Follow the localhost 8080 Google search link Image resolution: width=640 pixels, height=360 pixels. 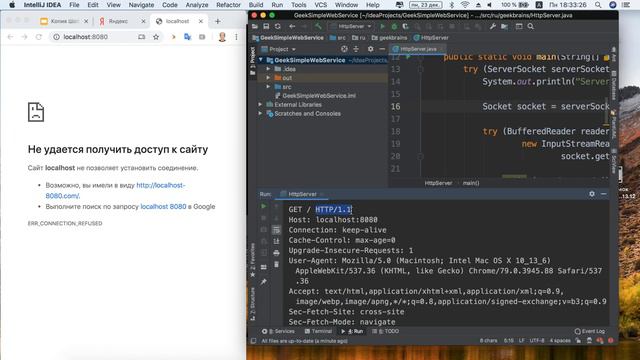click(163, 207)
